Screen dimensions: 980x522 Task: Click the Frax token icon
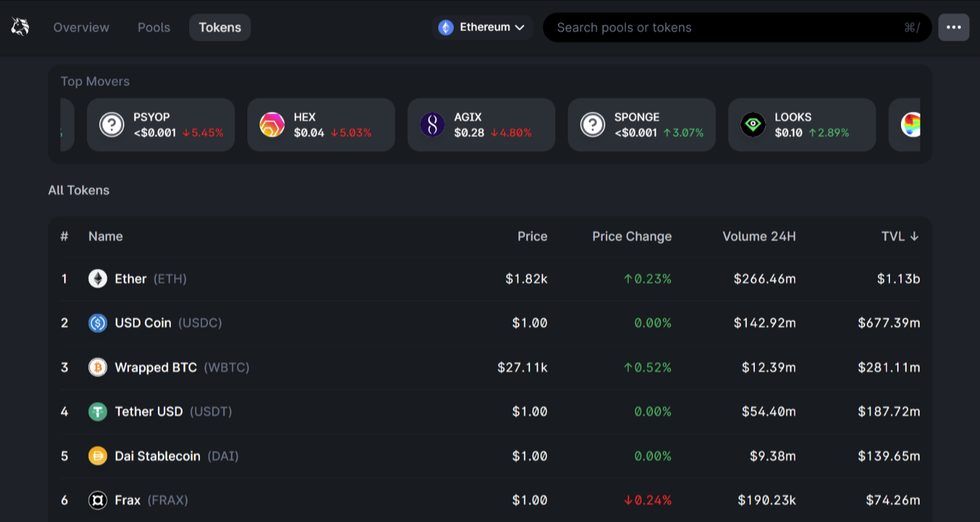pos(98,500)
